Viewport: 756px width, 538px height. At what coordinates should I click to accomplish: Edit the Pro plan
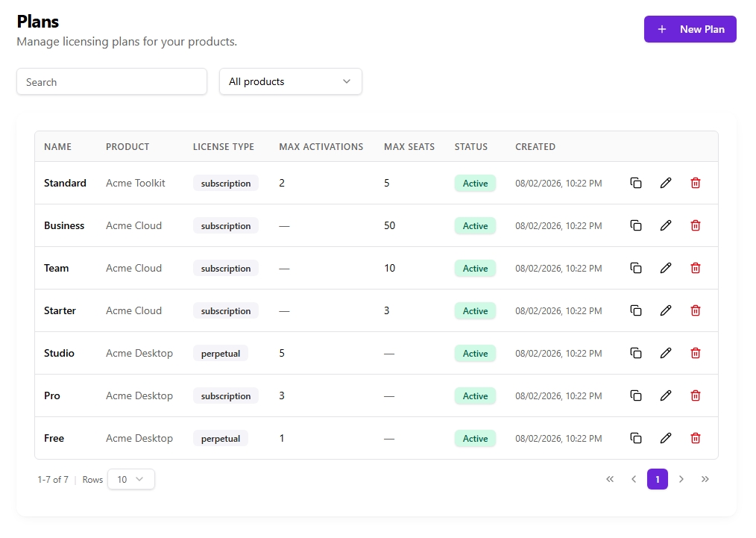[666, 395]
